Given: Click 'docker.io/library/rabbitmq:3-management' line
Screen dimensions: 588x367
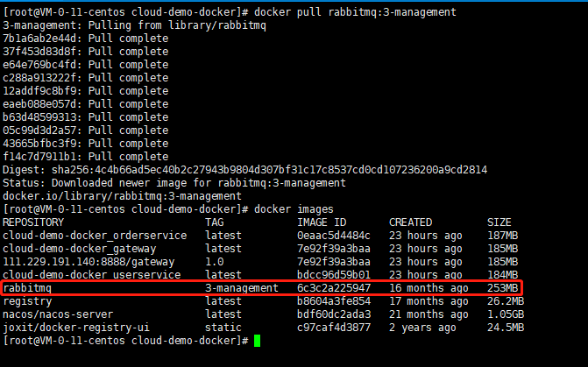Looking at the screenshot, I should (123, 196).
